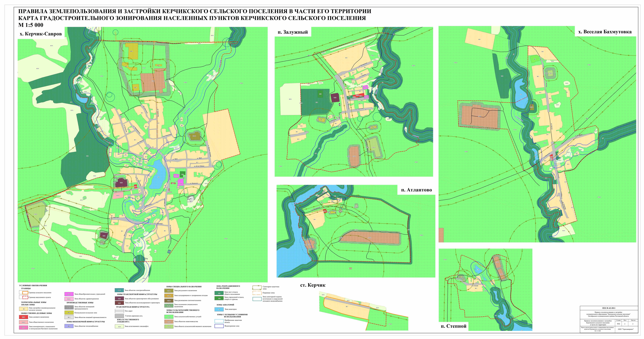Click the РЗ 2 legend swatch
The width and height of the screenshot is (644, 339).
coord(219,298)
